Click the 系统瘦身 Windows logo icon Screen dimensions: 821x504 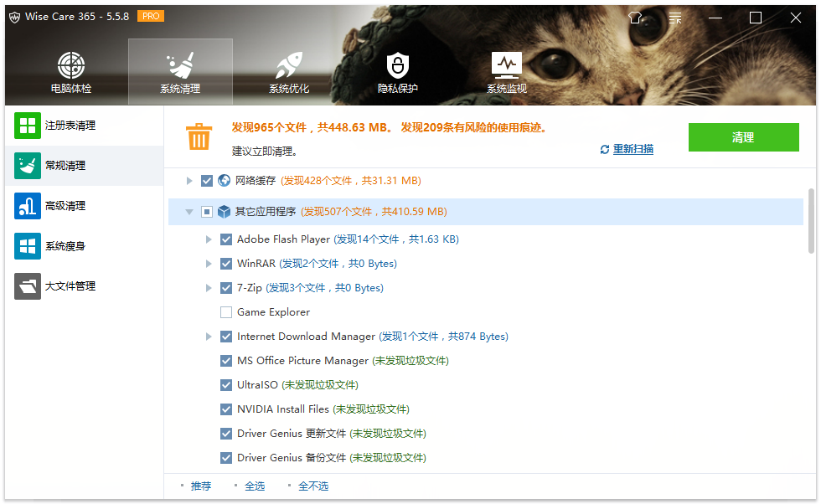(27, 246)
